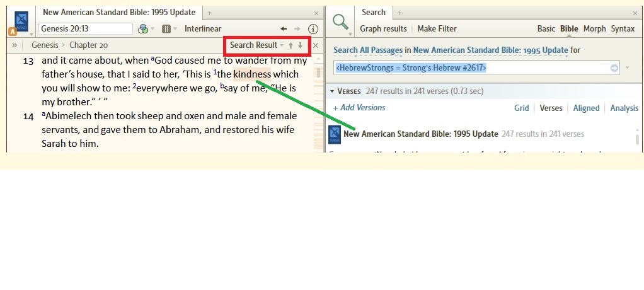Screen dimensions: 644x290
Task: Switch to Basic search type
Action: [546, 29]
